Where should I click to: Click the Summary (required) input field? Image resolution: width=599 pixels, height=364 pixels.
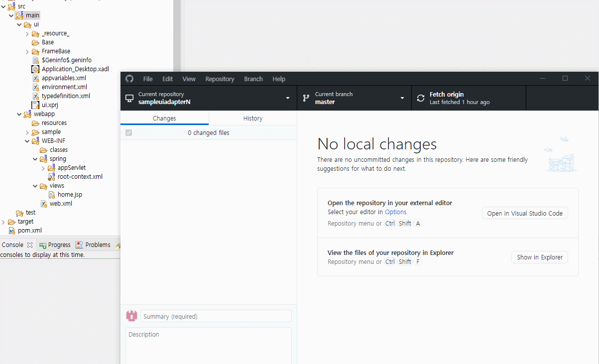(x=216, y=316)
